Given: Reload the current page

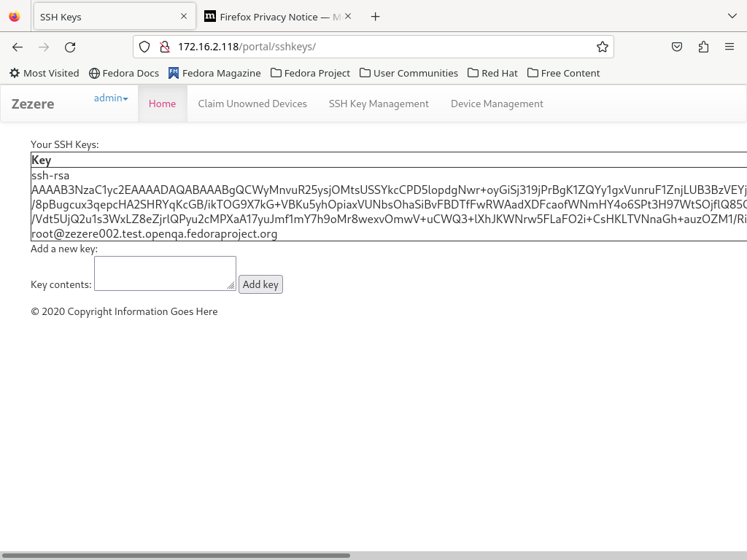Looking at the screenshot, I should [70, 47].
